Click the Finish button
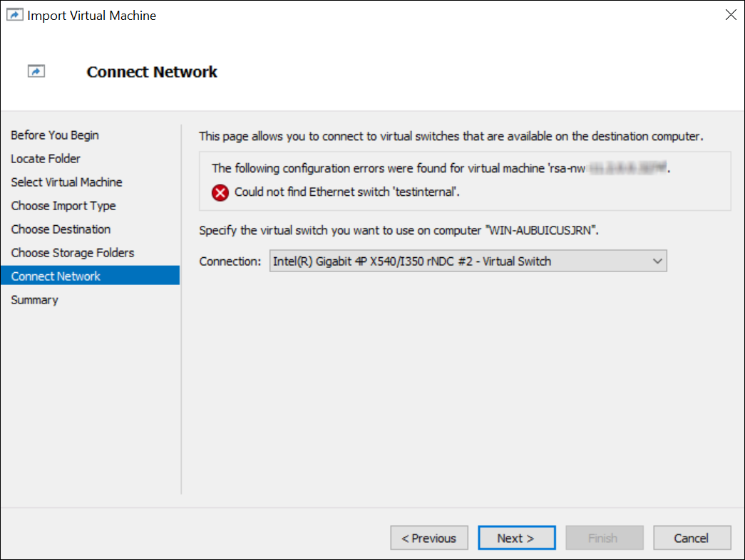 click(604, 538)
